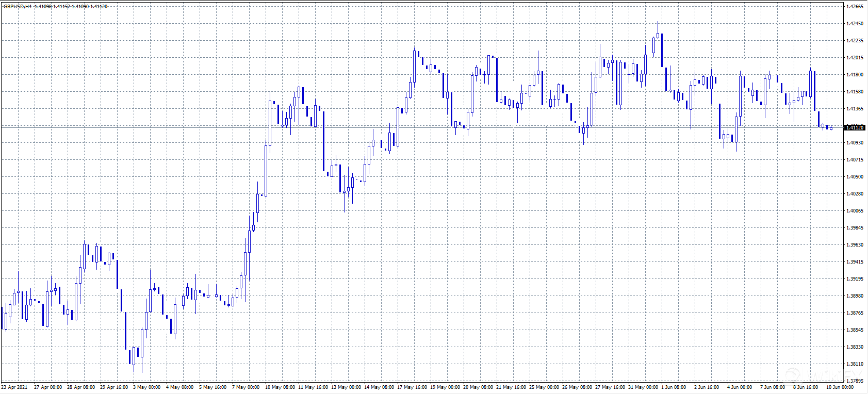
Task: Select the highlighted current price tag 1.41120
Action: [855, 127]
